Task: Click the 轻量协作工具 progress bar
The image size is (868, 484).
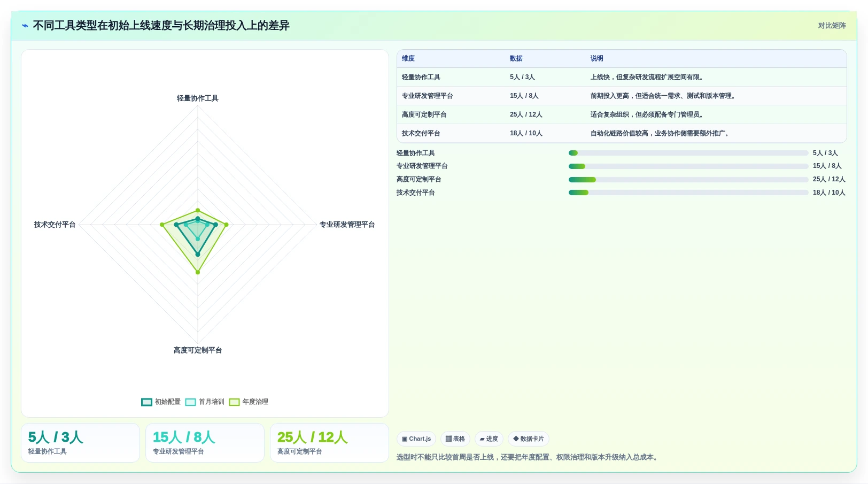Action: [x=688, y=153]
